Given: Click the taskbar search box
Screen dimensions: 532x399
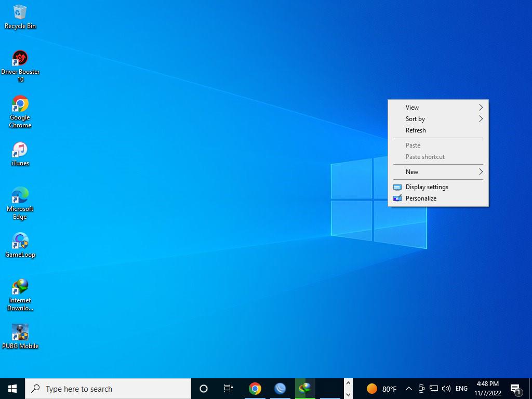Looking at the screenshot, I should (108, 389).
